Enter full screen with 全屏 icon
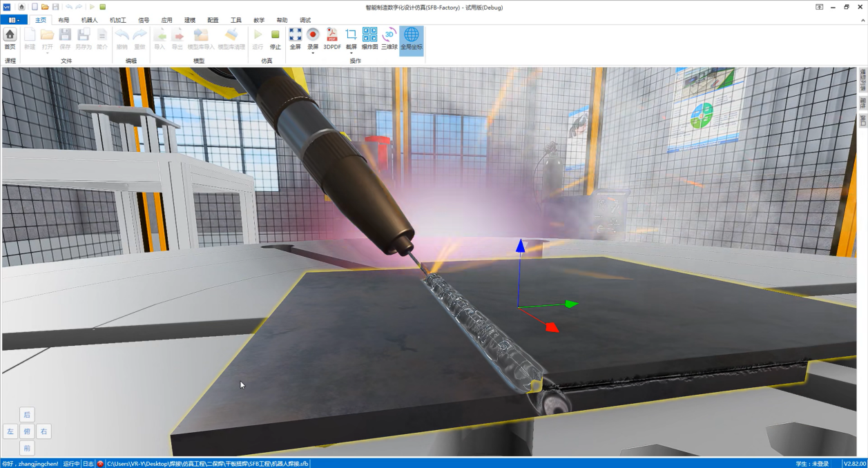Image resolution: width=868 pixels, height=468 pixels. [295, 38]
